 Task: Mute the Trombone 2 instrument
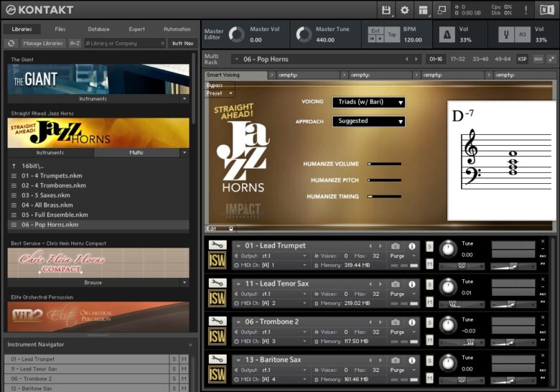[x=429, y=340]
